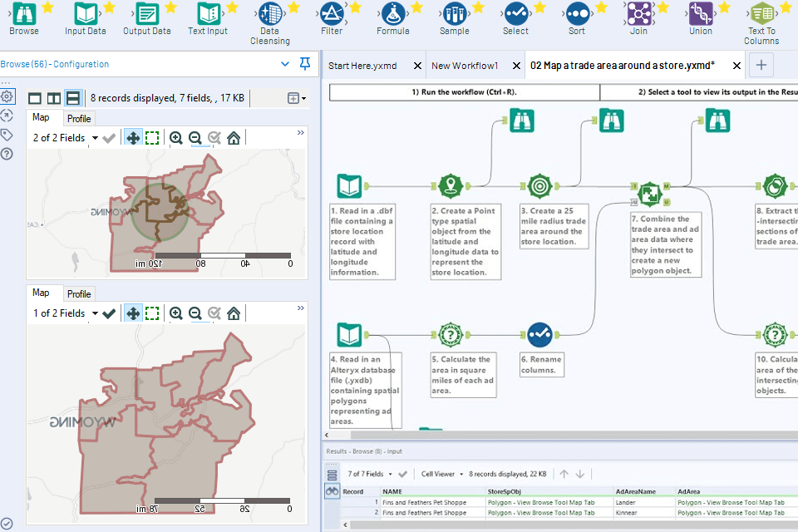This screenshot has width=798, height=532.
Task: Click the Spatial Match tool on the canvas
Action: (x=650, y=194)
